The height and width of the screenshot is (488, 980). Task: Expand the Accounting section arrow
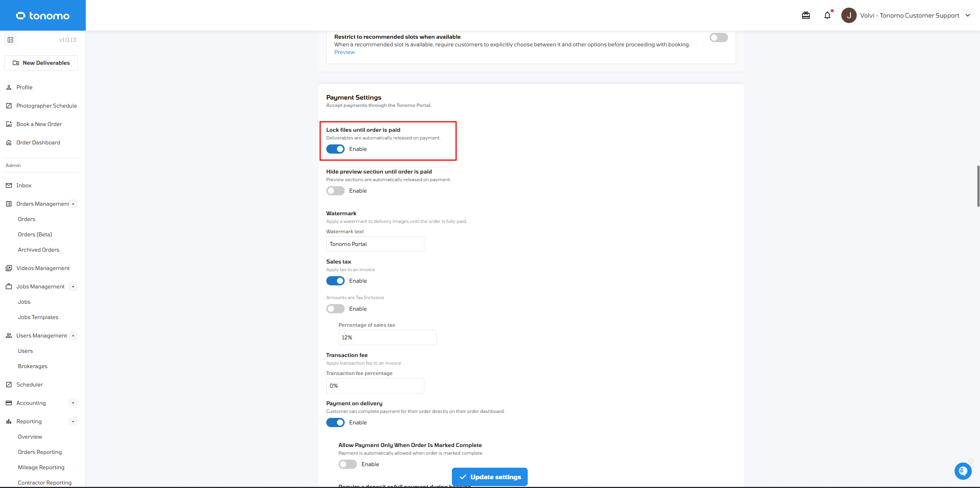[73, 403]
